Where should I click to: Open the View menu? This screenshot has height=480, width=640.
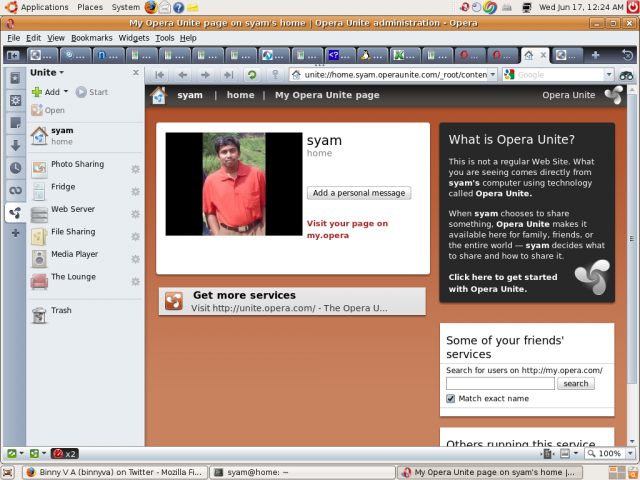[56, 38]
